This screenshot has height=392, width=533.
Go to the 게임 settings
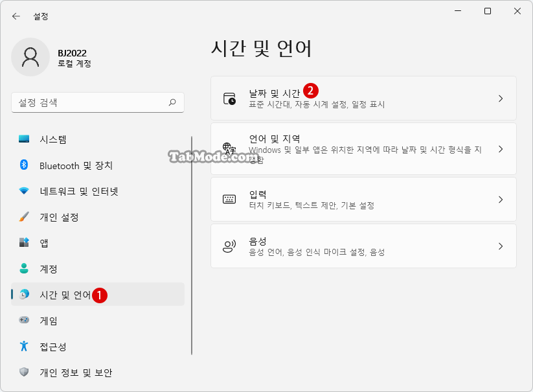[x=98, y=320]
